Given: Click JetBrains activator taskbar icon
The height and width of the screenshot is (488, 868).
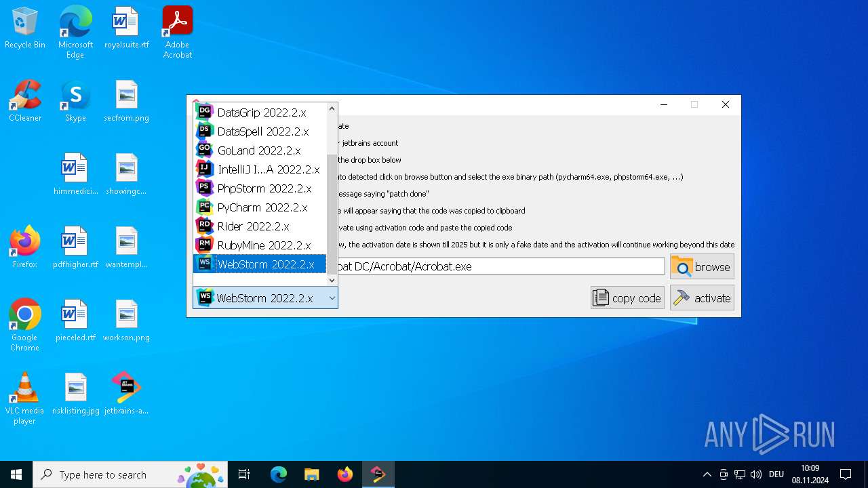Looking at the screenshot, I should (378, 474).
